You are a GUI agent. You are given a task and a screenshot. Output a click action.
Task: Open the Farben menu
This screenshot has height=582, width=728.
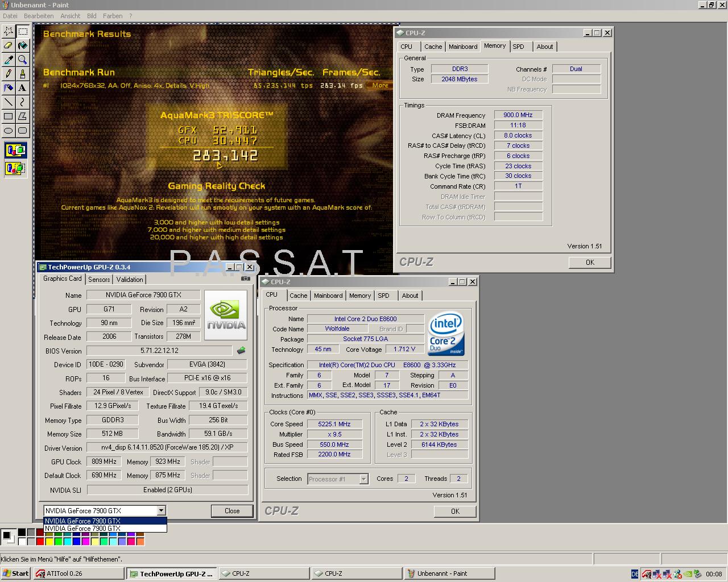coord(113,16)
